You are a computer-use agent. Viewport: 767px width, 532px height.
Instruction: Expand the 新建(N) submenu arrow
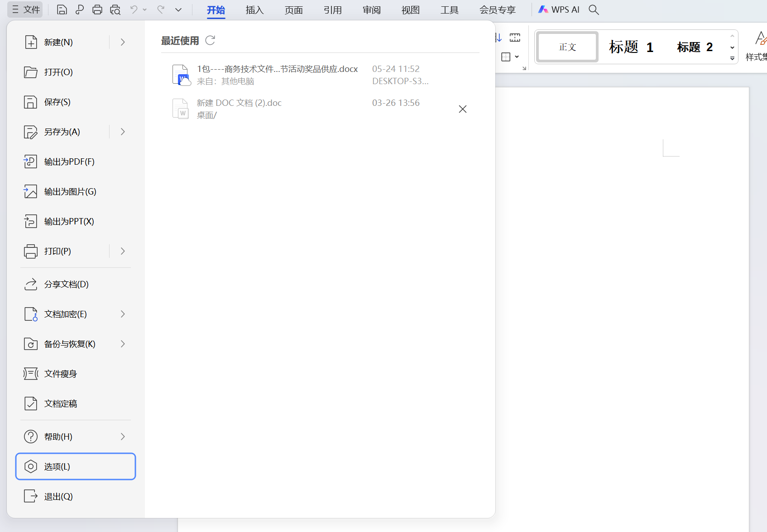click(123, 42)
